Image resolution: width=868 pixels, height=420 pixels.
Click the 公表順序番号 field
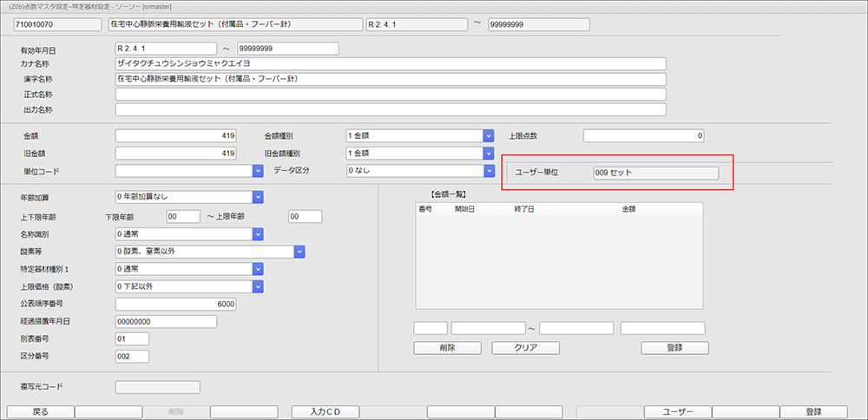(x=176, y=304)
